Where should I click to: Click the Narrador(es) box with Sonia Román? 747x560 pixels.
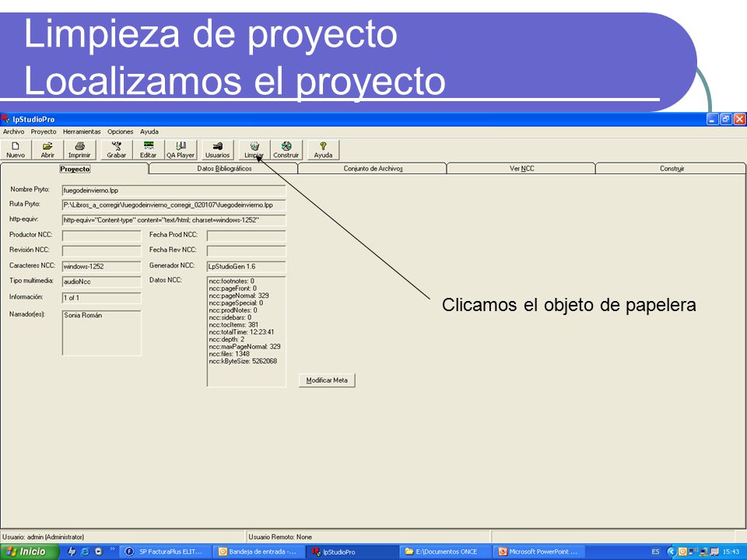pos(101,333)
